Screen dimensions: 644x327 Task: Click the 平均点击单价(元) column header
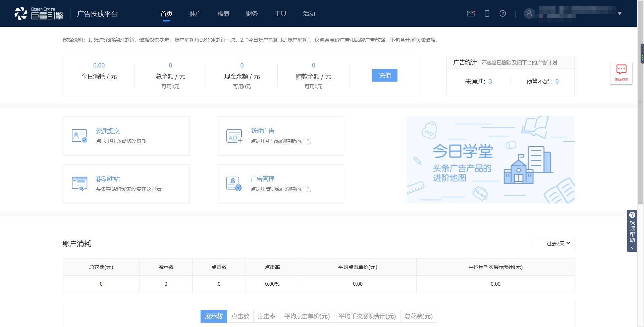coord(358,267)
